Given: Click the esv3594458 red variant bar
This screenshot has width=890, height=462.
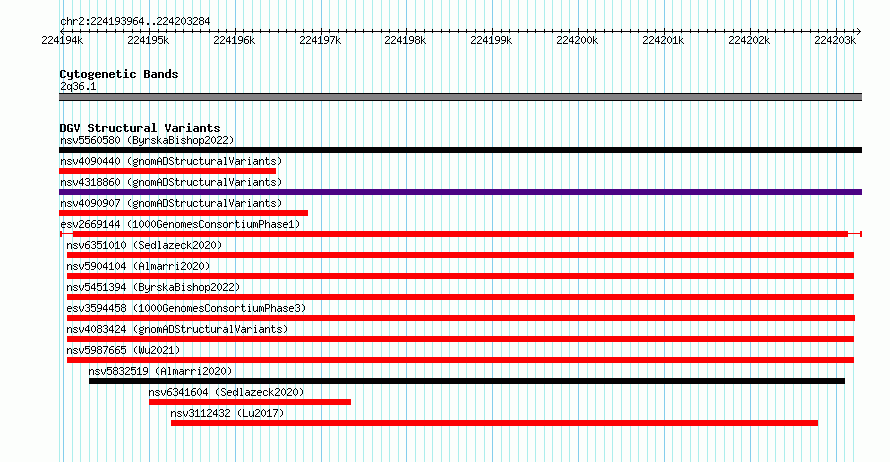Looking at the screenshot, I should pyautogui.click(x=461, y=318).
